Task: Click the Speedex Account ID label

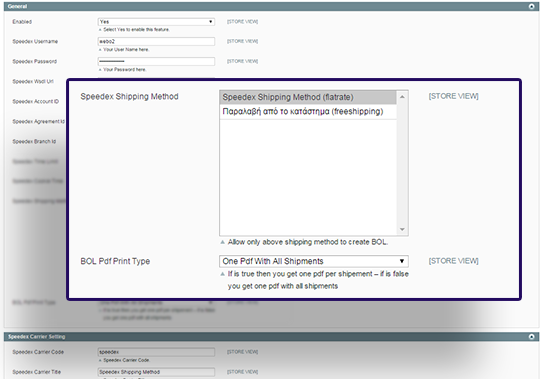Action: coord(36,101)
